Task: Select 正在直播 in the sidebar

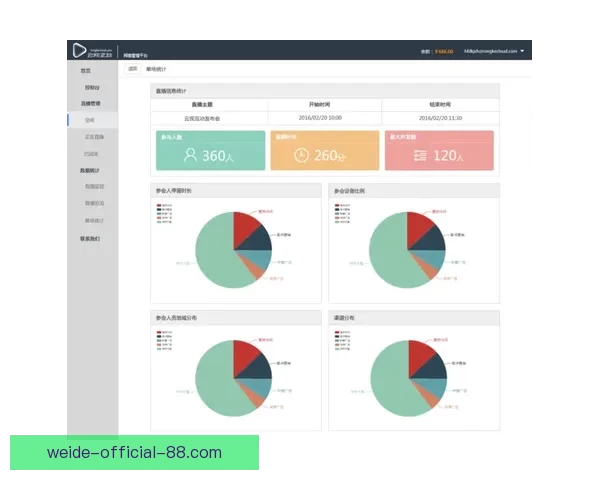Action: (93, 137)
